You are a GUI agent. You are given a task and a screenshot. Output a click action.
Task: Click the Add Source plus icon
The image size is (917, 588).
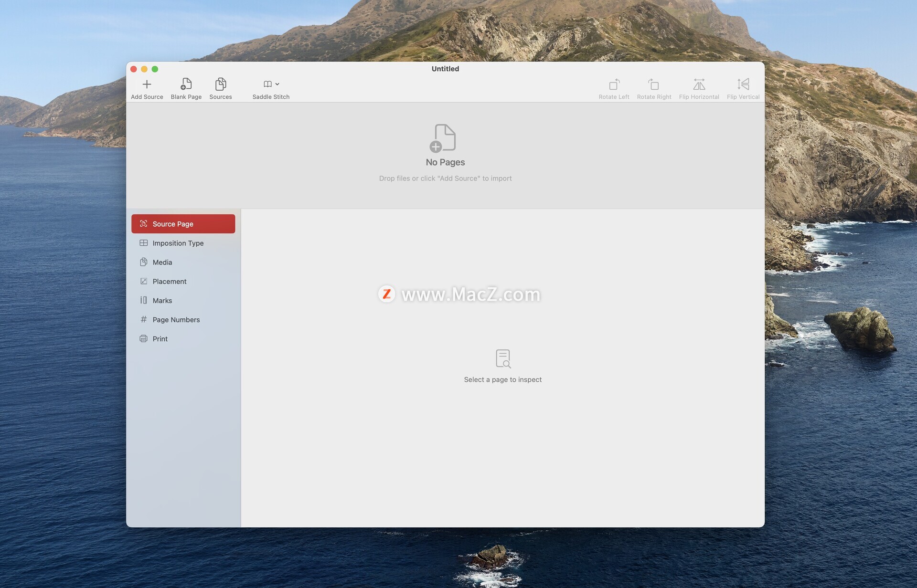(x=147, y=84)
